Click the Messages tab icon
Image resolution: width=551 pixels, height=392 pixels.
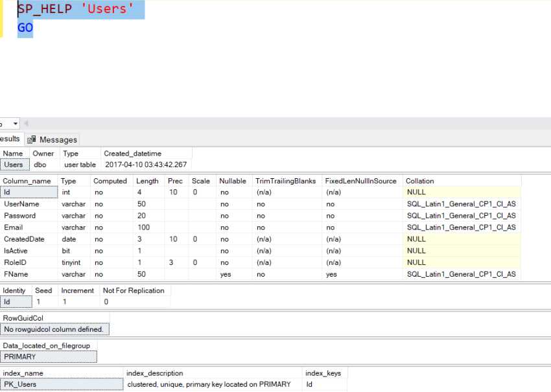click(31, 139)
